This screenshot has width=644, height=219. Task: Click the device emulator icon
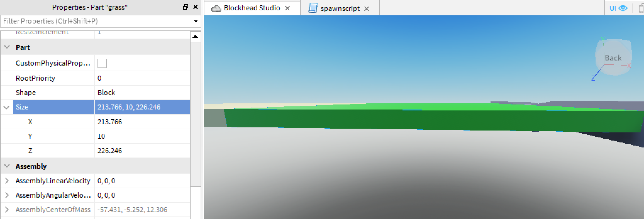tap(641, 8)
